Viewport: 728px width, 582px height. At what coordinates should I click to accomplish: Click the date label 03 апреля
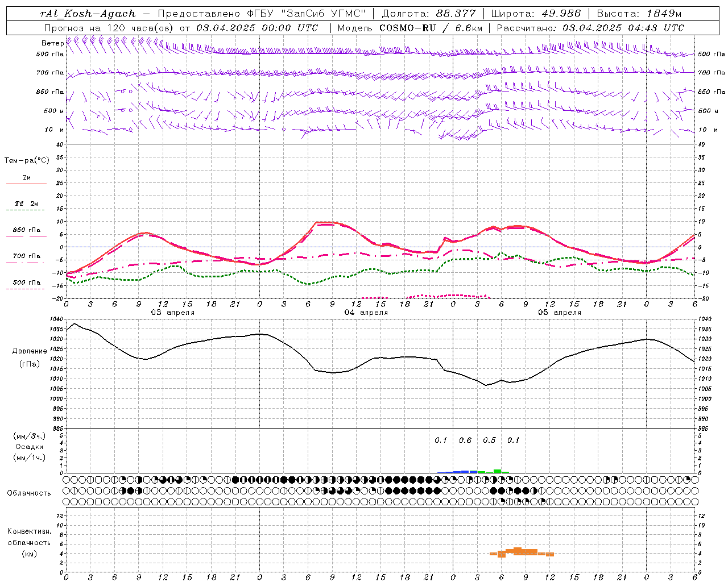172,313
